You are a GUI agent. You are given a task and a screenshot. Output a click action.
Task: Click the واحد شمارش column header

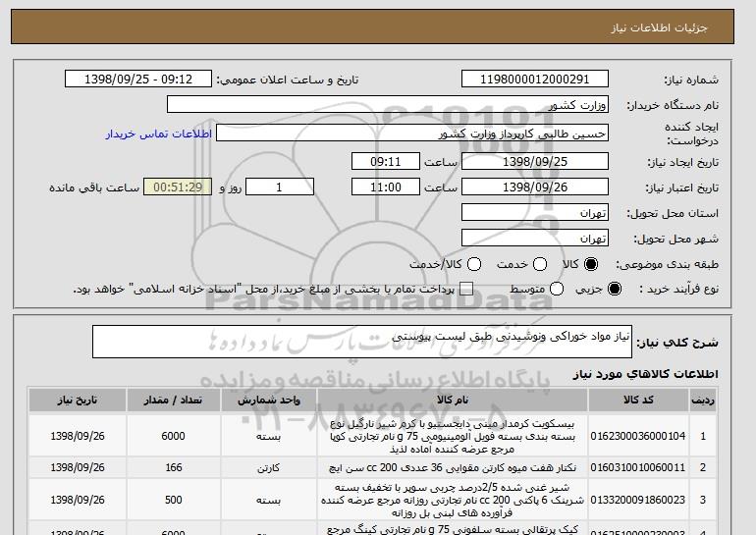[x=269, y=401]
